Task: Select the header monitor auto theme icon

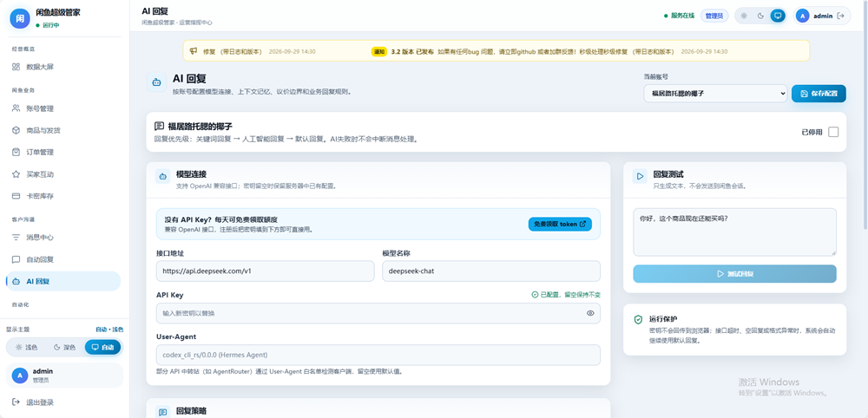Action: click(778, 16)
